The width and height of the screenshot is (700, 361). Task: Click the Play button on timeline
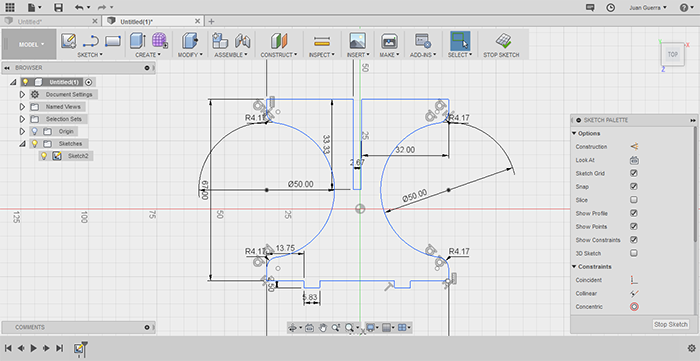click(x=33, y=349)
